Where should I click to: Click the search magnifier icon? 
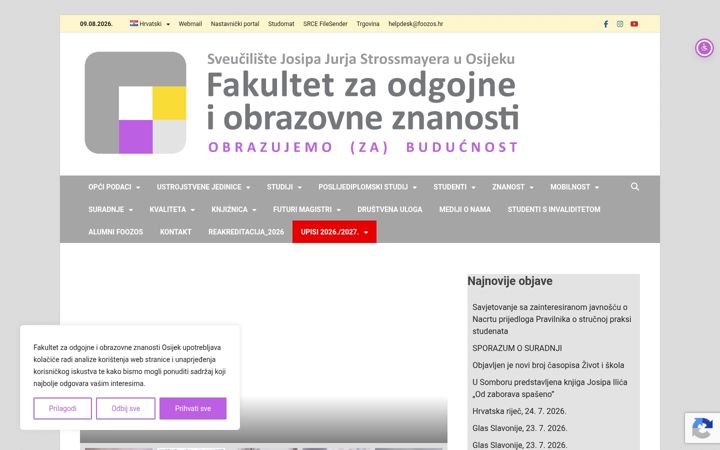click(x=635, y=186)
